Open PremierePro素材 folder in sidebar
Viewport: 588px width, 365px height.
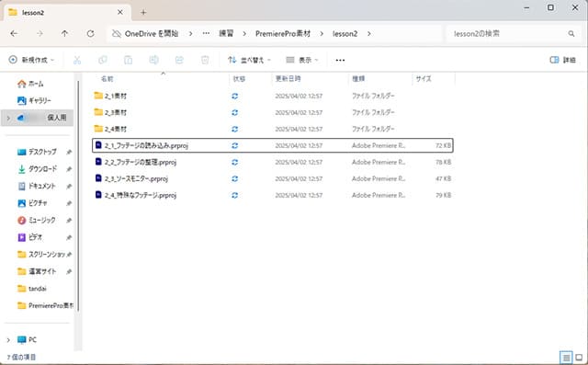tap(45, 305)
